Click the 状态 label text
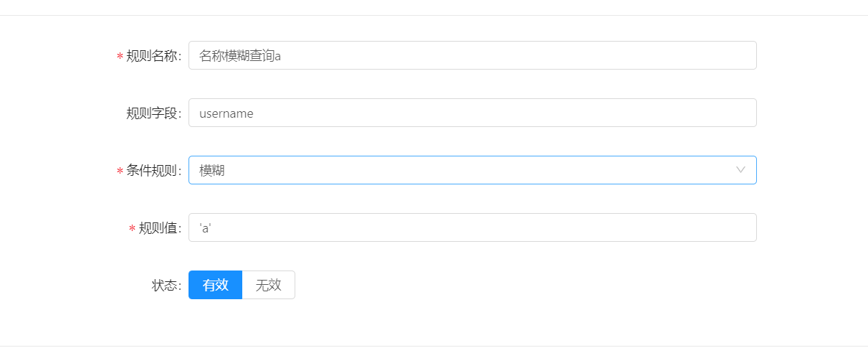 [x=164, y=286]
